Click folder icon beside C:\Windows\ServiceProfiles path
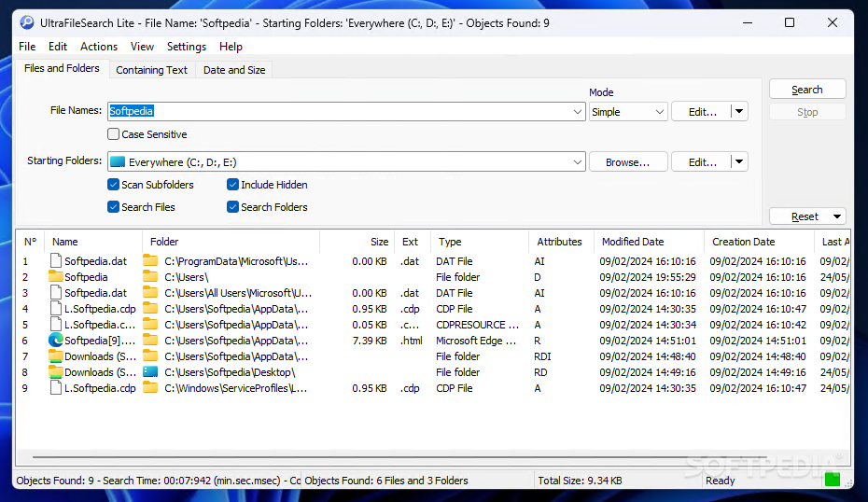This screenshot has height=502, width=868. [150, 388]
